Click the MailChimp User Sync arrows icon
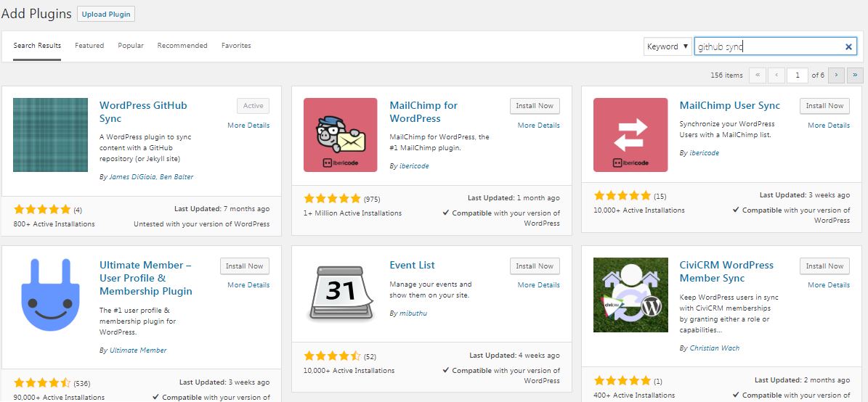The height and width of the screenshot is (402, 868). (630, 135)
